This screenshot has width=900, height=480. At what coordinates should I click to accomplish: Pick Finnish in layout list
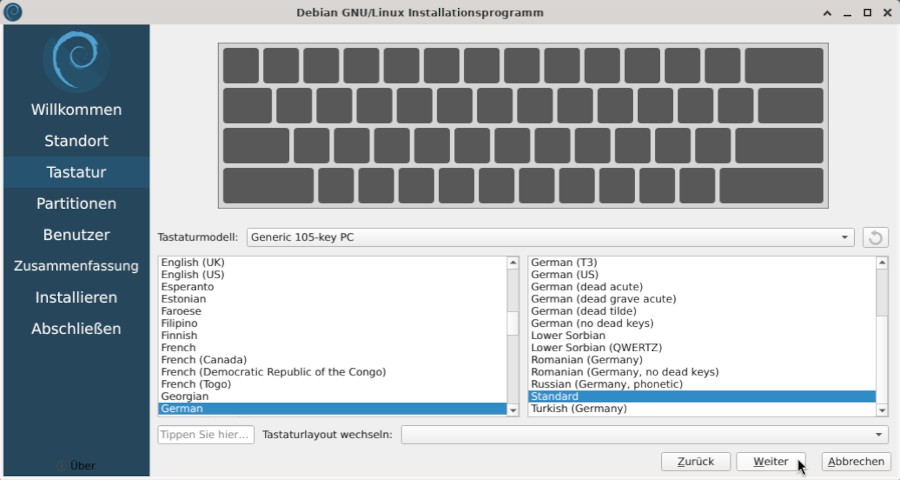(x=332, y=335)
